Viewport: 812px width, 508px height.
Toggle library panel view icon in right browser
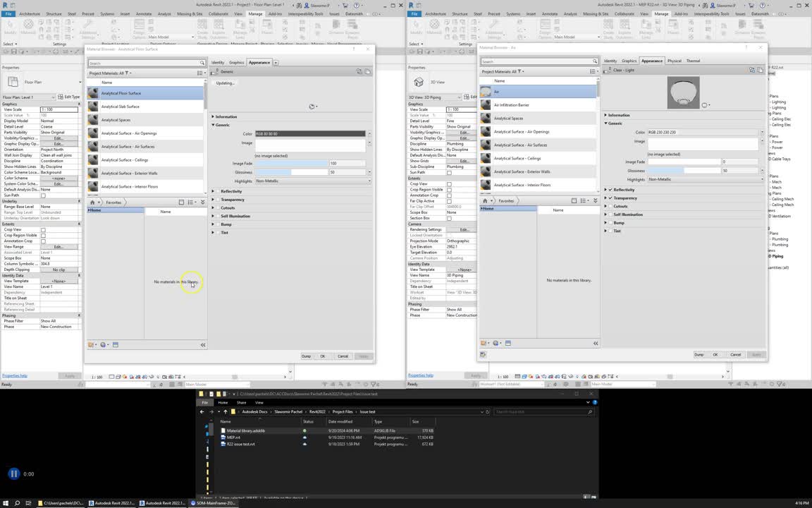[574, 200]
